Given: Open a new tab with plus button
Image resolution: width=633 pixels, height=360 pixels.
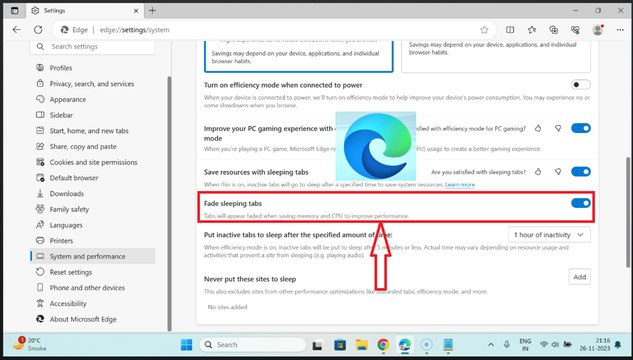Looking at the screenshot, I should pos(152,10).
